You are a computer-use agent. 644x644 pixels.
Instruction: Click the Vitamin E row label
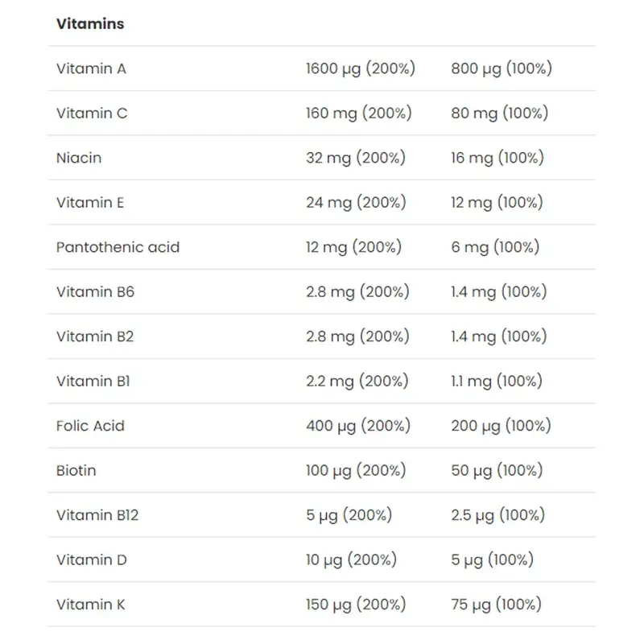point(90,203)
